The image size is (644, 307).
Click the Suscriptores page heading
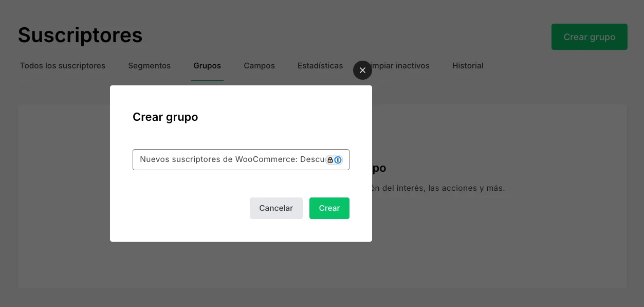click(x=80, y=35)
